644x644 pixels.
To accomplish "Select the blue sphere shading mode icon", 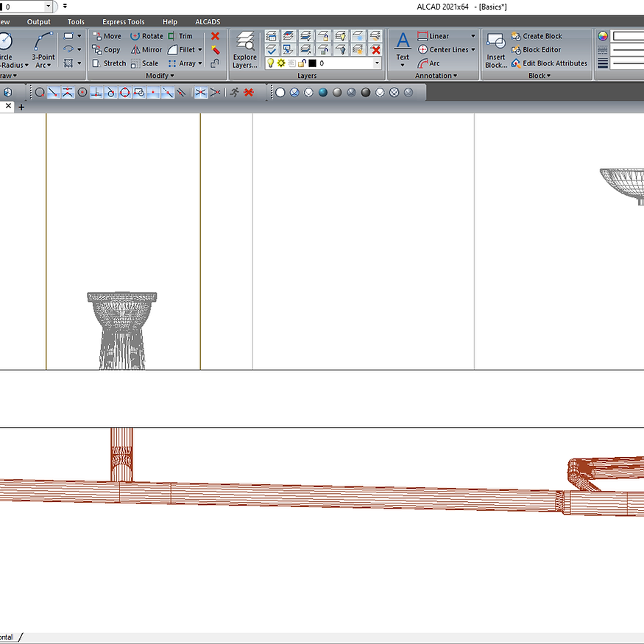I will [x=323, y=93].
